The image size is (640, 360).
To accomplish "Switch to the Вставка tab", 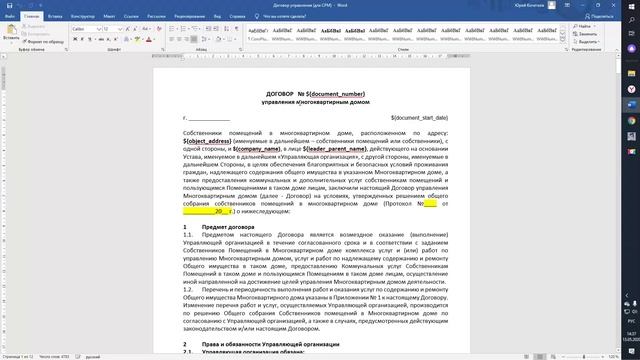I will [55, 16].
